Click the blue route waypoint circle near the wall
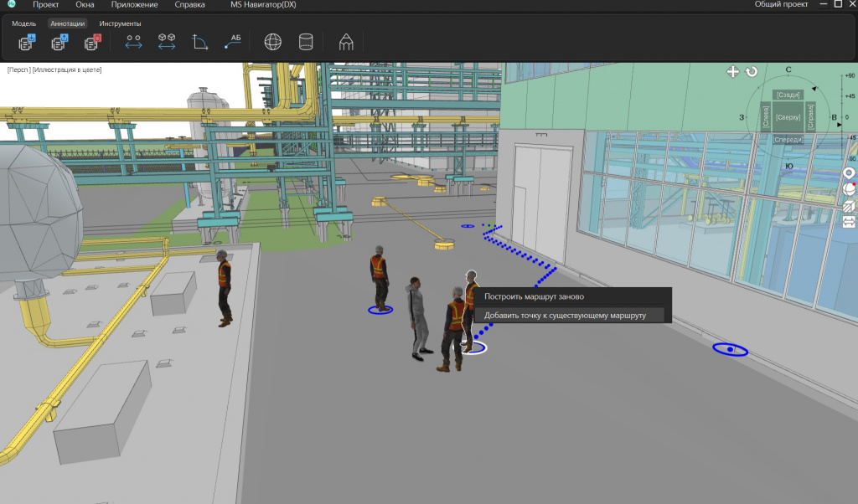The height and width of the screenshot is (504, 858). pyautogui.click(x=730, y=349)
